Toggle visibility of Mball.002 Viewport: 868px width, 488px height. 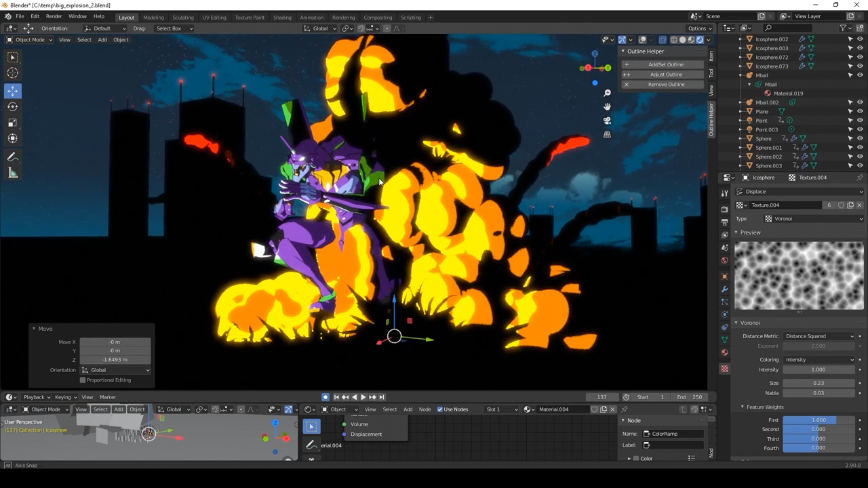[x=860, y=102]
